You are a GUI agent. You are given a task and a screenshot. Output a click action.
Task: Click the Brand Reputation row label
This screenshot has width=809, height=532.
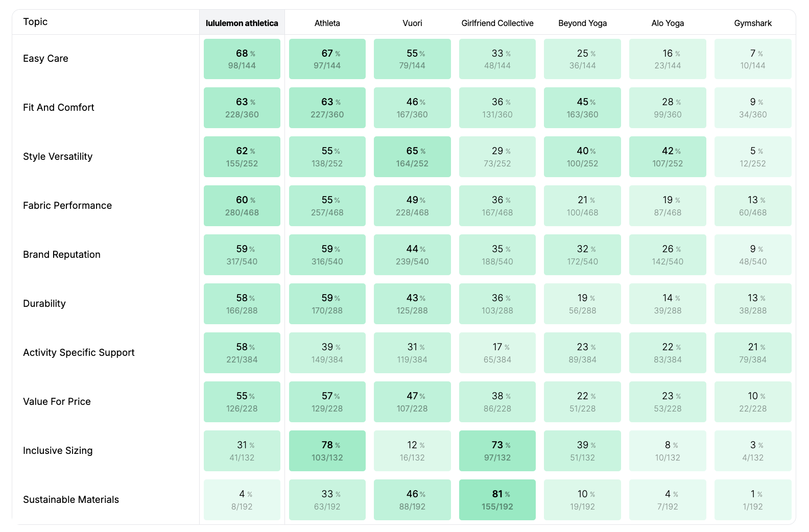(x=62, y=254)
